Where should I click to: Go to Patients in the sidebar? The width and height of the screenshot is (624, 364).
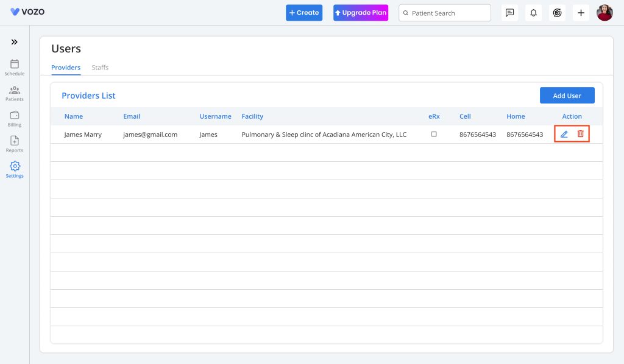[x=15, y=93]
